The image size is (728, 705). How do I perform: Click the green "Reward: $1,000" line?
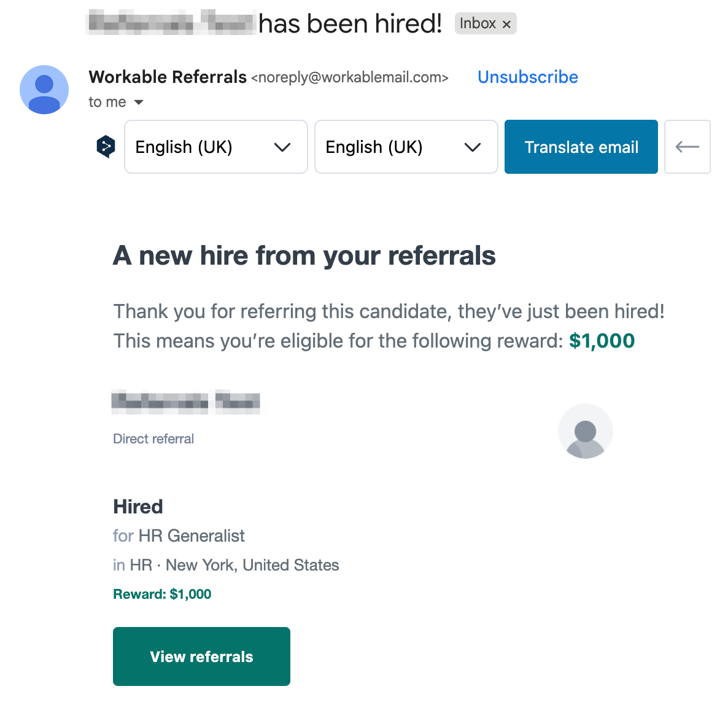tap(162, 594)
